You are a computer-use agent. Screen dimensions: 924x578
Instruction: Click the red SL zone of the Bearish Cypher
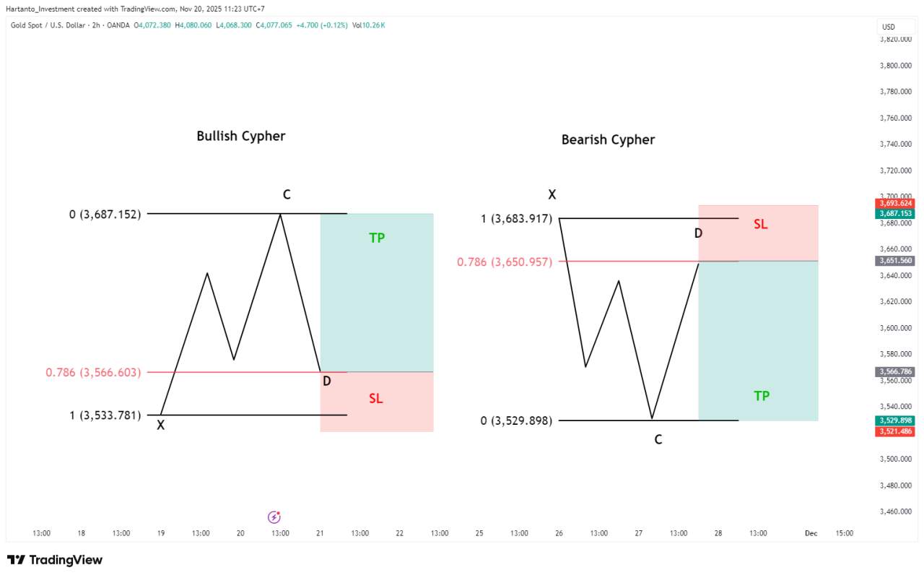click(758, 231)
